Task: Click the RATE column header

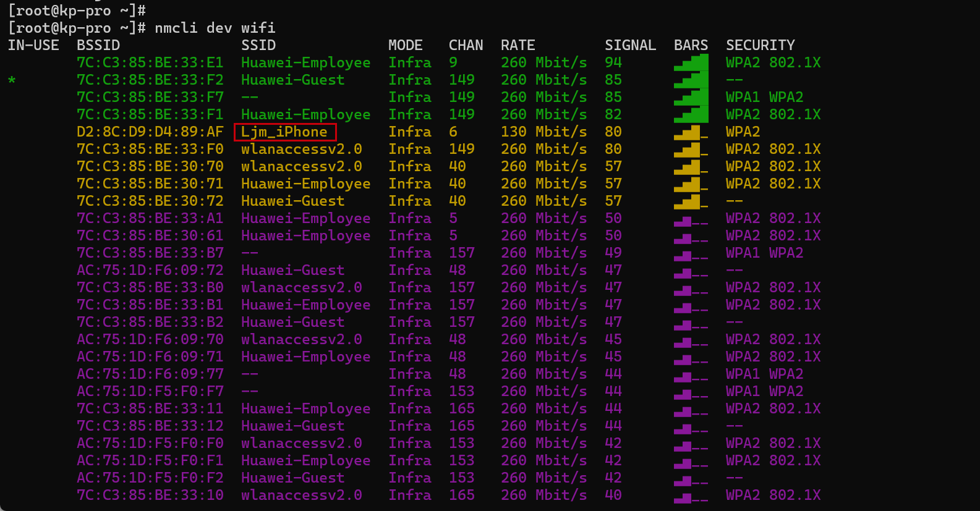Action: click(x=518, y=45)
